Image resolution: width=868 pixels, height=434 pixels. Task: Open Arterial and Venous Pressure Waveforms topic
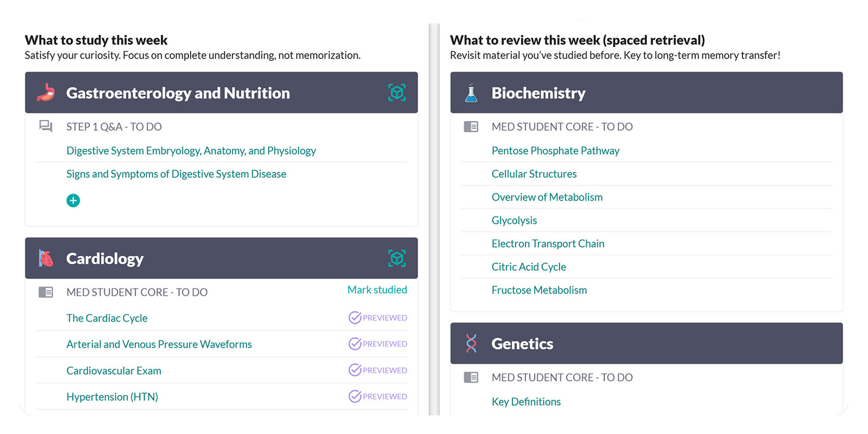pos(159,344)
